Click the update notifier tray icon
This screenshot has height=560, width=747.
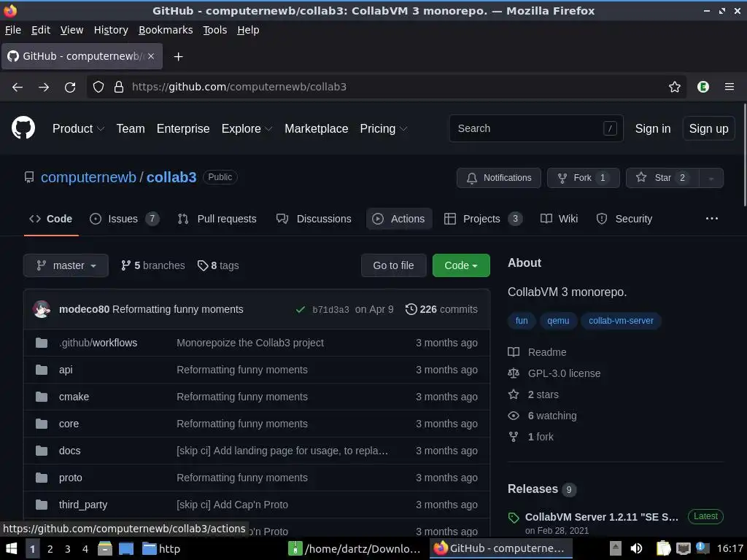701,548
